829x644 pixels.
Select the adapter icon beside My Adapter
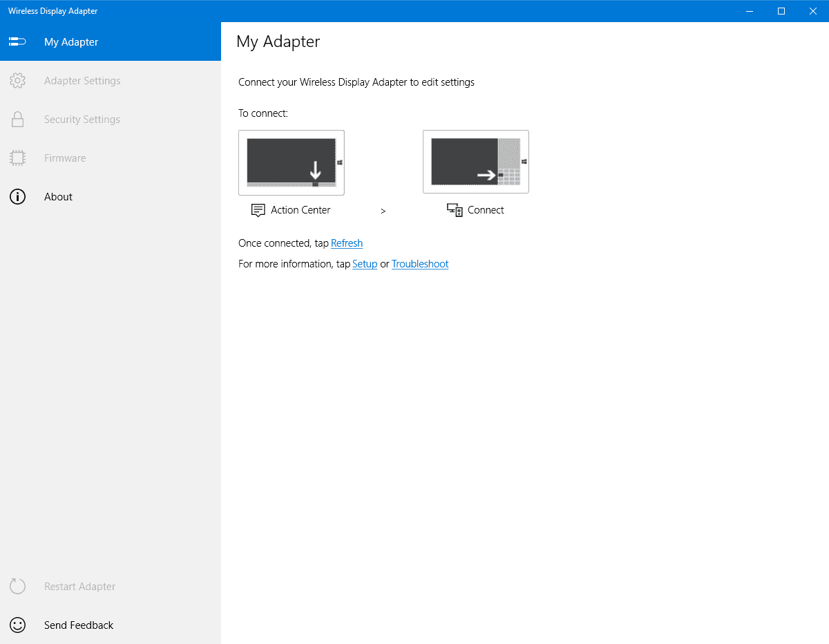[x=17, y=41]
